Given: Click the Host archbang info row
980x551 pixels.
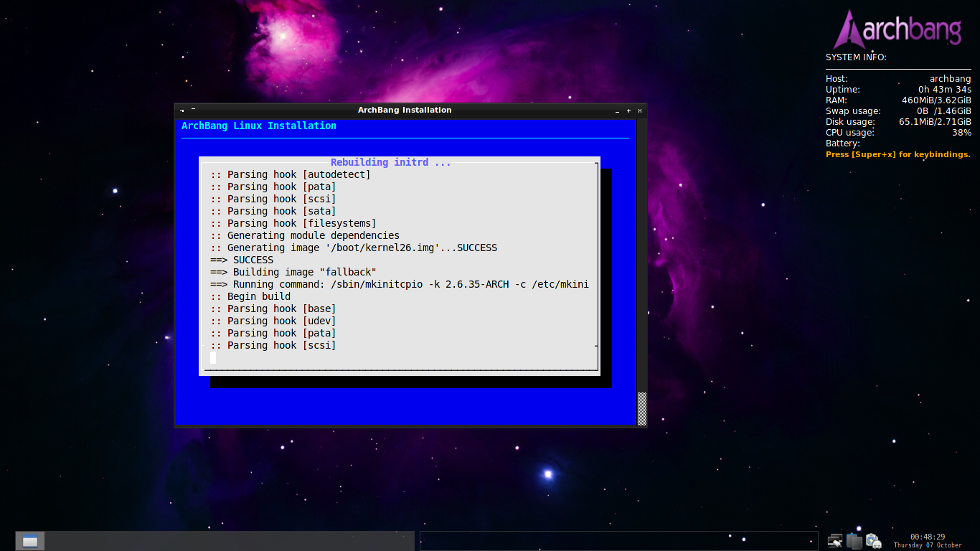Looking at the screenshot, I should coord(898,79).
